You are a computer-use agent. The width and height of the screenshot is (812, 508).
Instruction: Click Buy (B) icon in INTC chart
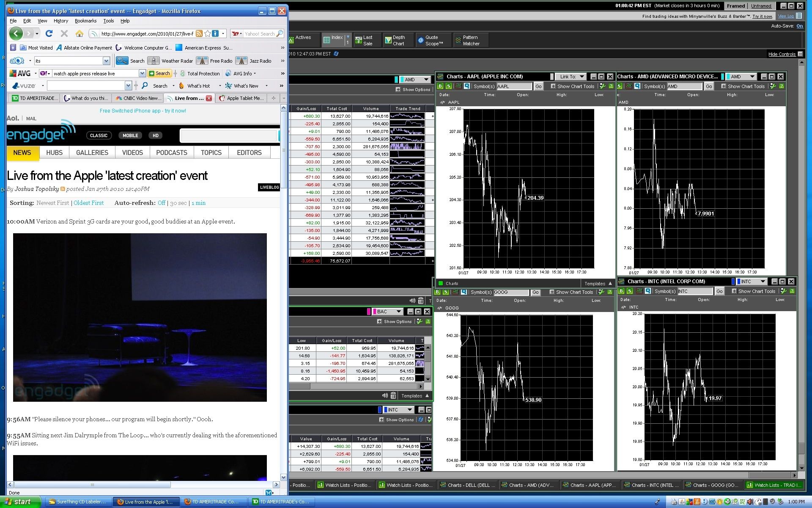click(x=621, y=291)
